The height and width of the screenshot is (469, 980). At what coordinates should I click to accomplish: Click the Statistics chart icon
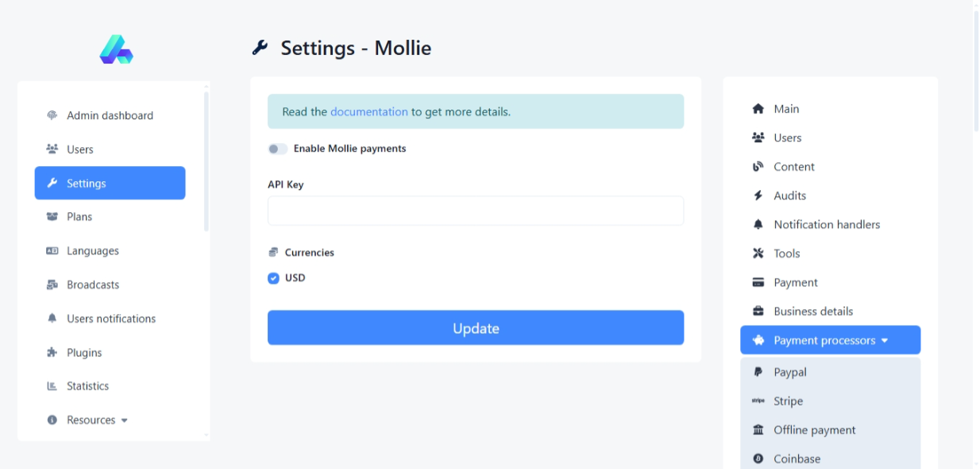point(52,386)
